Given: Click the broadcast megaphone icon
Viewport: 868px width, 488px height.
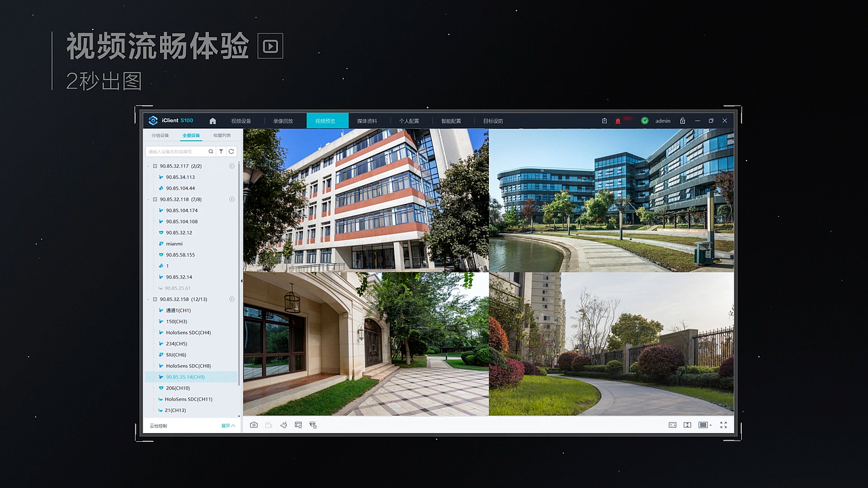Looking at the screenshot, I should 283,425.
